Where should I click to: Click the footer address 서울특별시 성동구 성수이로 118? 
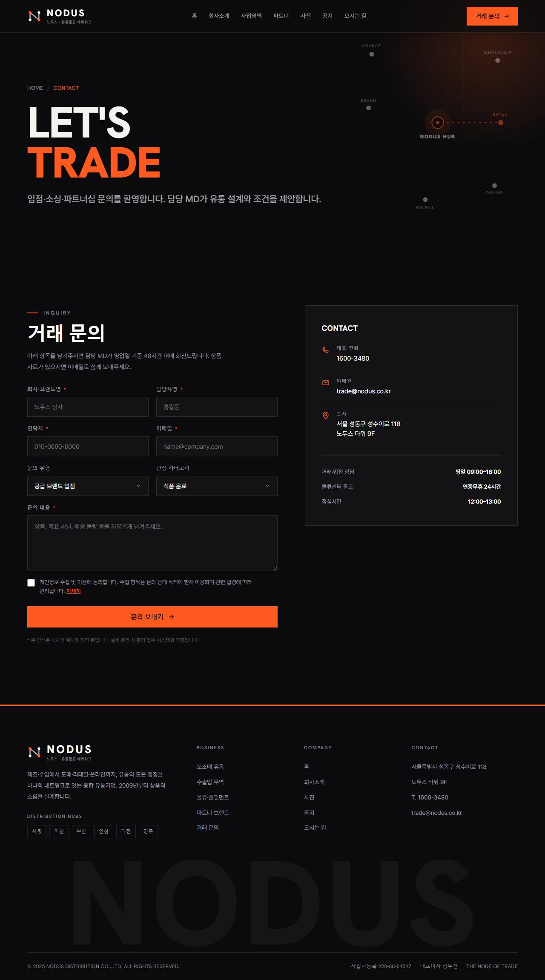point(449,767)
